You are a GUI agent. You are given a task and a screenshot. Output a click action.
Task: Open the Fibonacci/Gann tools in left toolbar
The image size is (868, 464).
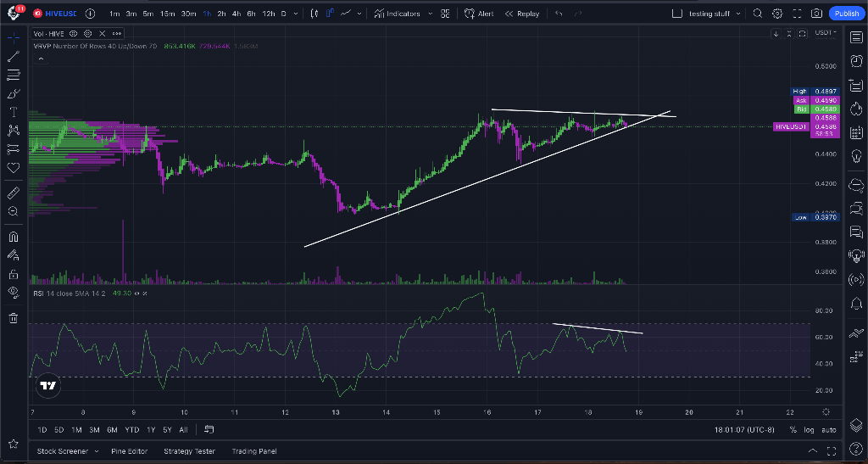pyautogui.click(x=14, y=75)
